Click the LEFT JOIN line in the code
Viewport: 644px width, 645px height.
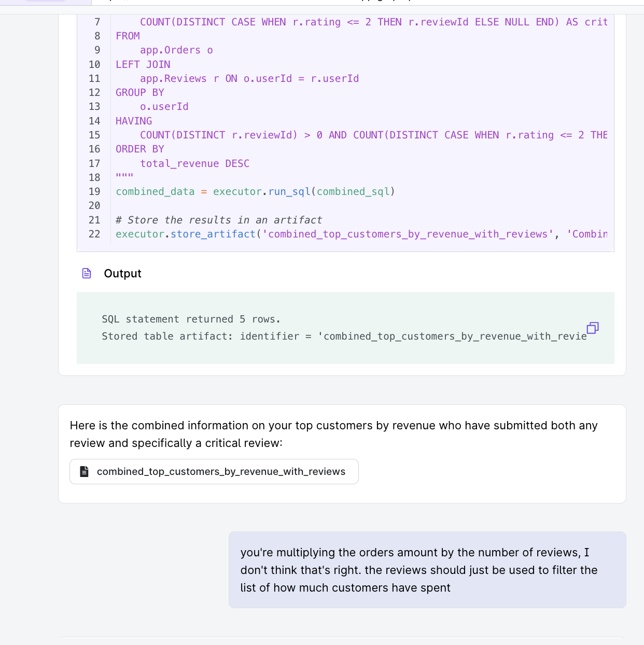click(x=143, y=64)
